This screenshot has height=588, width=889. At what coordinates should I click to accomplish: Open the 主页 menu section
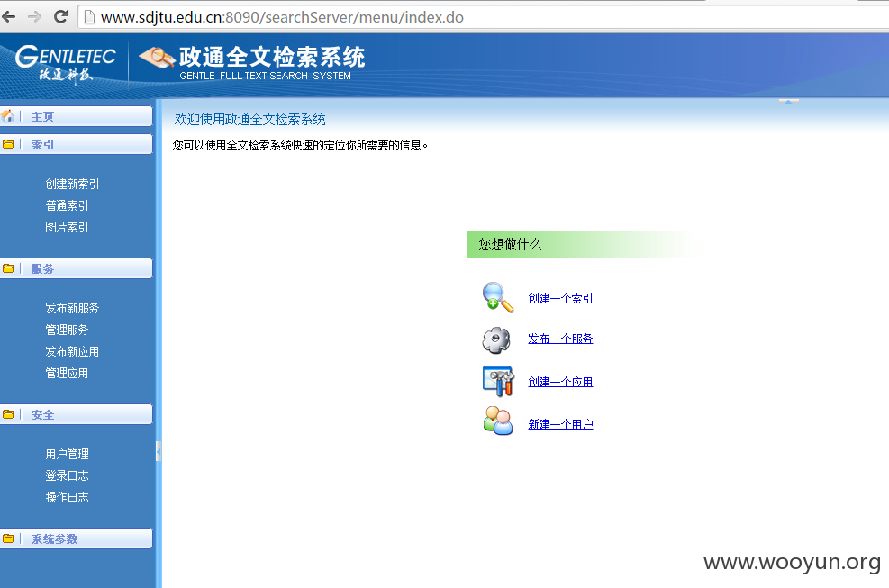tap(76, 116)
